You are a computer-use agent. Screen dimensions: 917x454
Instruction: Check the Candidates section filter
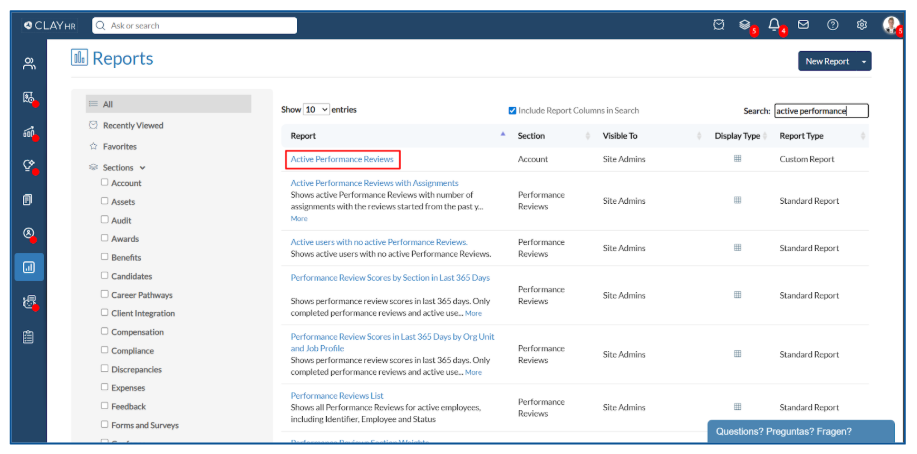(104, 275)
